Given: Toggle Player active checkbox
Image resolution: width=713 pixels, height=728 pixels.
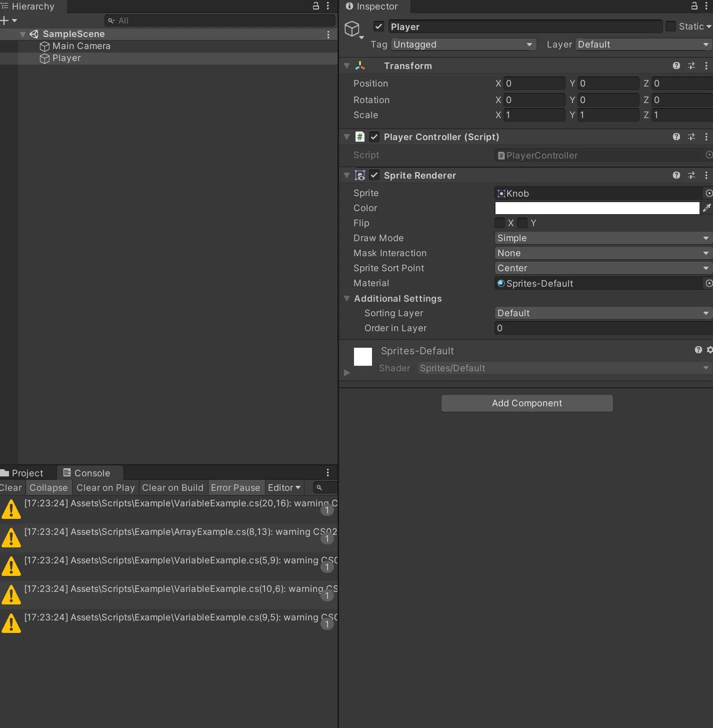Looking at the screenshot, I should tap(379, 27).
